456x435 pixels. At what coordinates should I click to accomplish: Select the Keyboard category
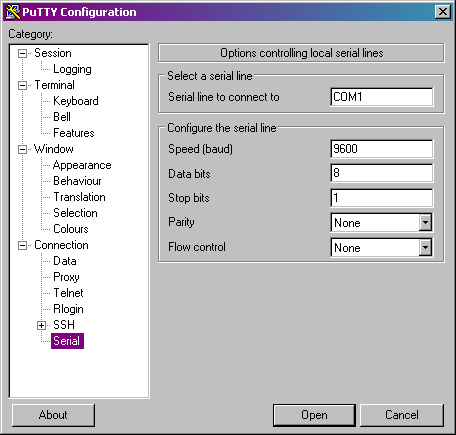point(76,101)
